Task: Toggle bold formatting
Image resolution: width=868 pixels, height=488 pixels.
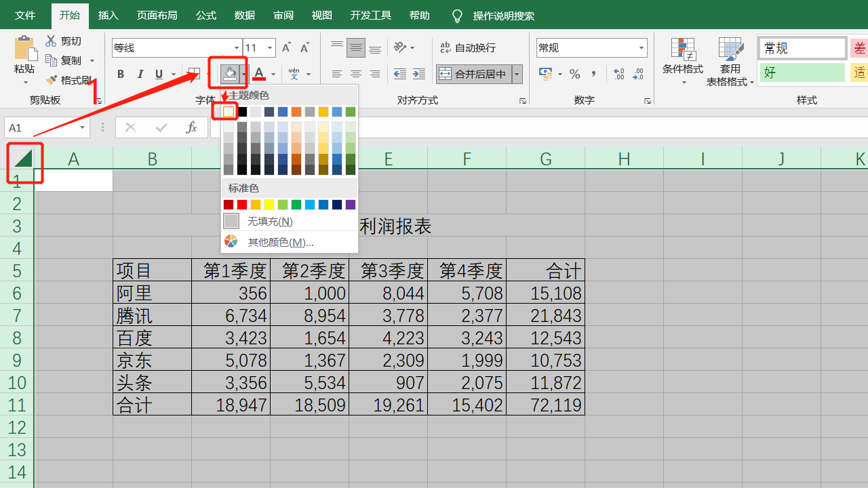Action: point(121,74)
